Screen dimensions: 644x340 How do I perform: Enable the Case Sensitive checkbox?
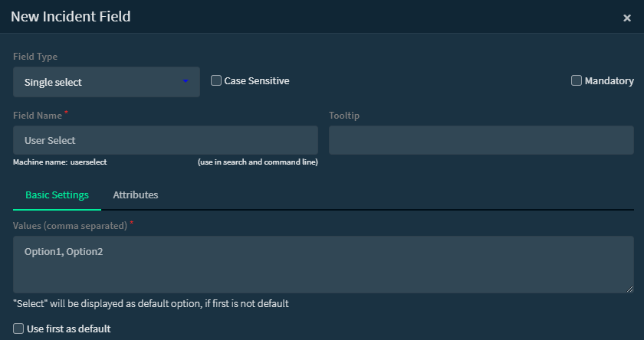[x=216, y=80]
